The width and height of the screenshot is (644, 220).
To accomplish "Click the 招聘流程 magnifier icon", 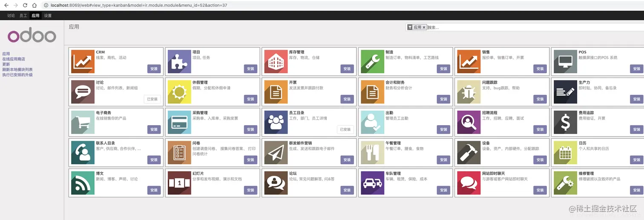I will pos(469,123).
